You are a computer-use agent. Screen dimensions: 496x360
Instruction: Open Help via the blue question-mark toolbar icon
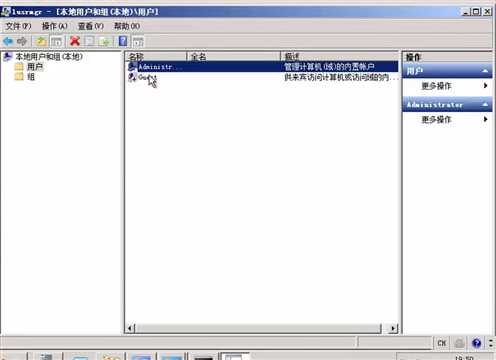tap(123, 41)
